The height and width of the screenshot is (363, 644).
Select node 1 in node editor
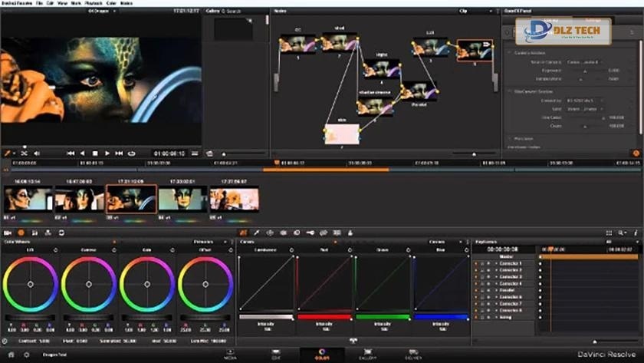pyautogui.click(x=297, y=45)
